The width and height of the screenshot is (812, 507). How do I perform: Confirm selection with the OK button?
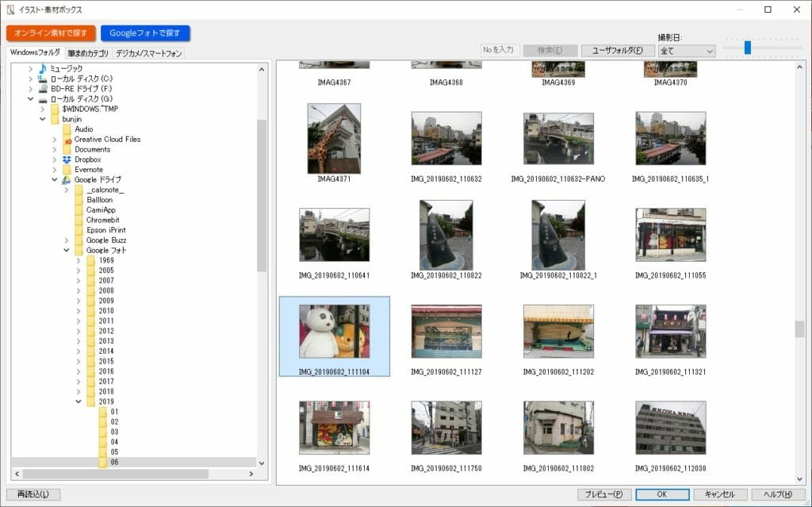(662, 494)
